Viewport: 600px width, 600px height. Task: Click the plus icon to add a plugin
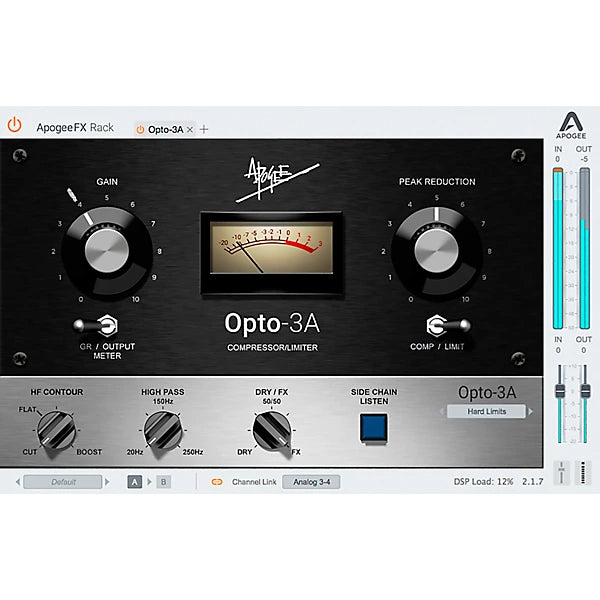[x=205, y=129]
